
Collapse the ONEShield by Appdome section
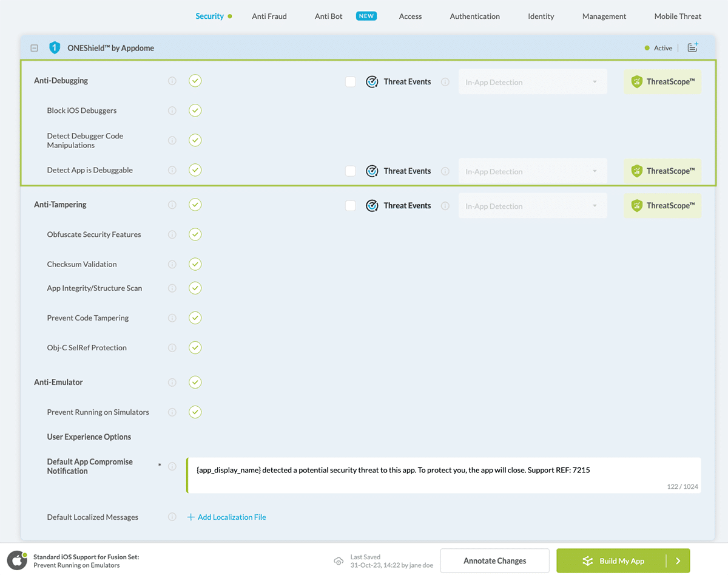pyautogui.click(x=35, y=48)
